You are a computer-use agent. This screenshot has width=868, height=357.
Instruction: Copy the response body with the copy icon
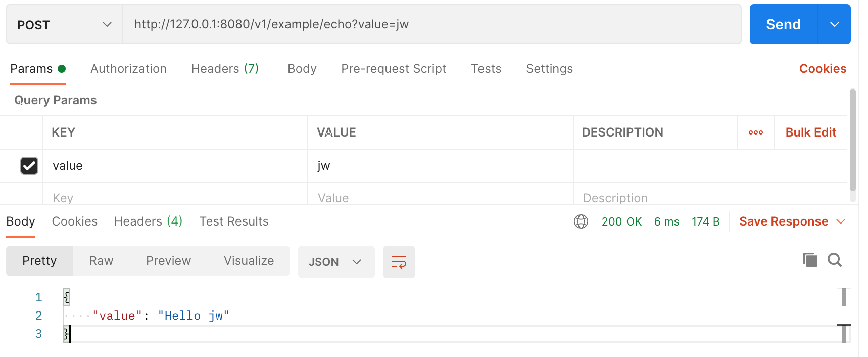810,260
